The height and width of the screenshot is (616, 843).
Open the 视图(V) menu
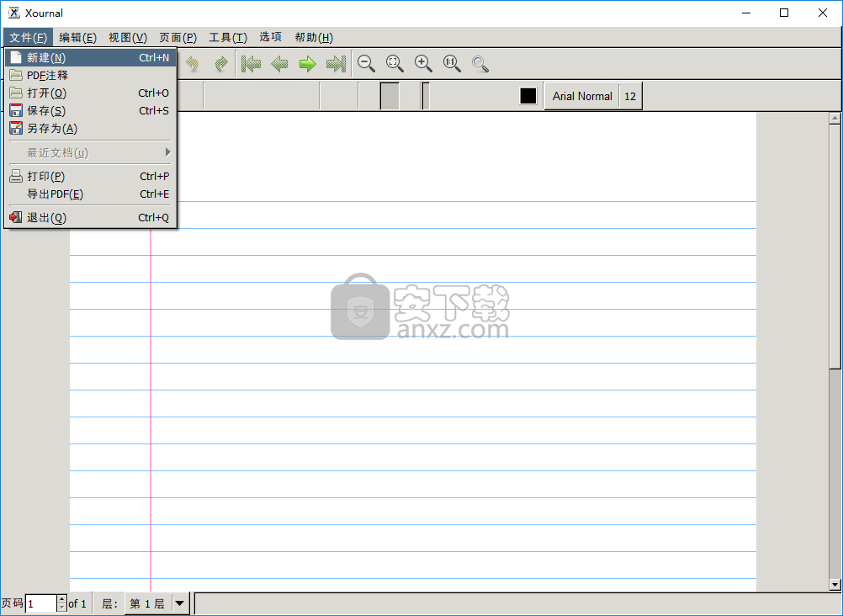point(127,38)
